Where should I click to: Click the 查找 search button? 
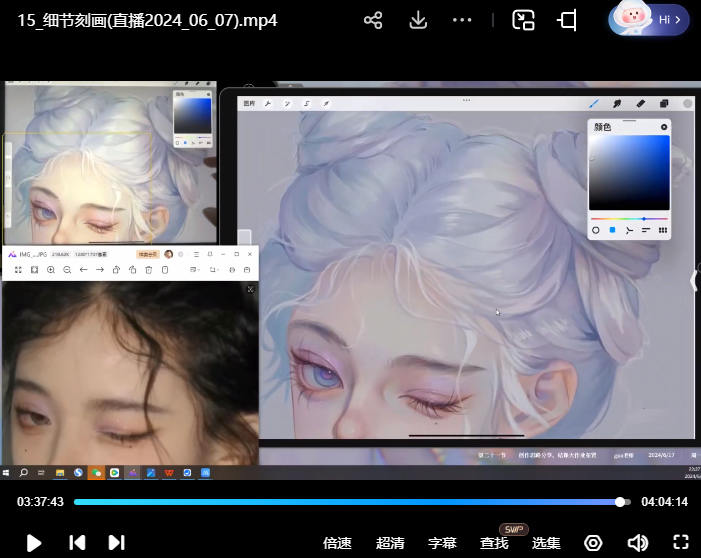click(x=494, y=543)
